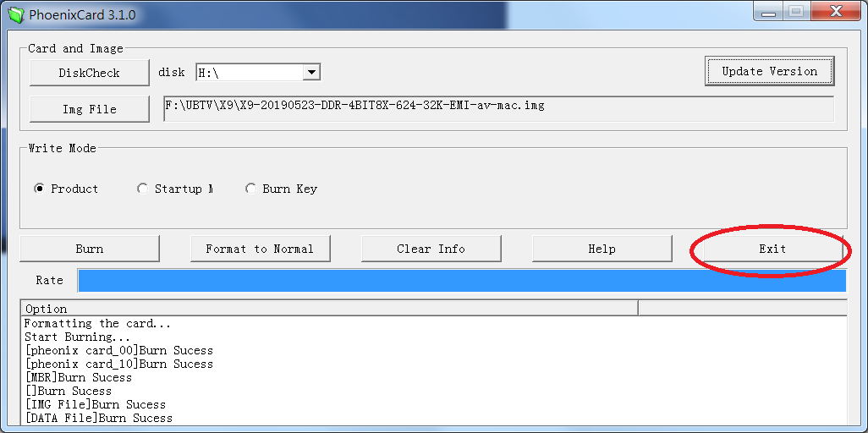Click the Update Version button
The height and width of the screenshot is (433, 868).
[770, 71]
